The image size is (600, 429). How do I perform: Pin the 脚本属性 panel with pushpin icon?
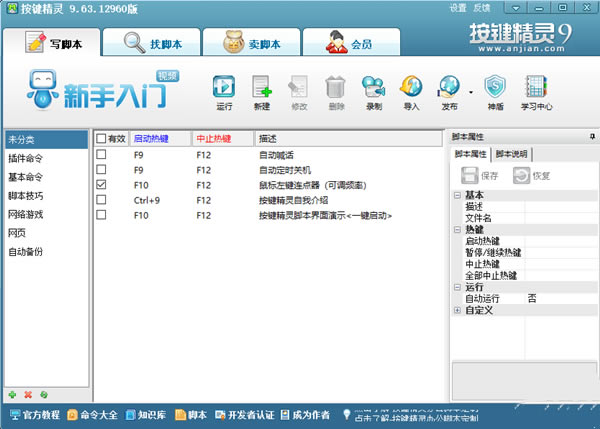click(x=591, y=138)
